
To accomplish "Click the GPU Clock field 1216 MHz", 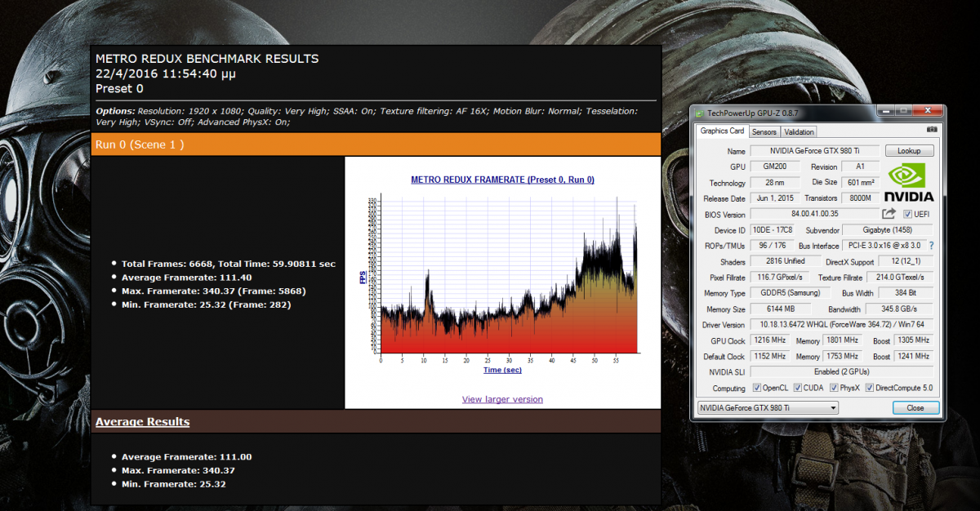I will (770, 340).
